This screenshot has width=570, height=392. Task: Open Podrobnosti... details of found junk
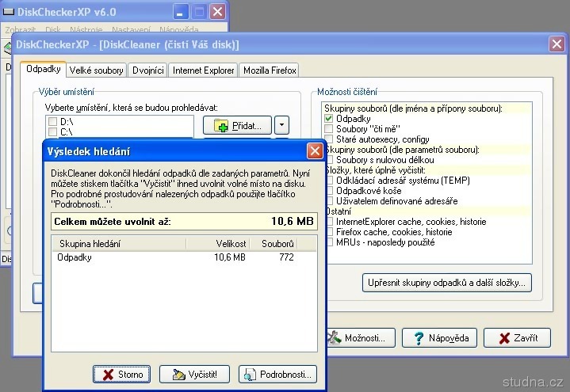tap(278, 375)
